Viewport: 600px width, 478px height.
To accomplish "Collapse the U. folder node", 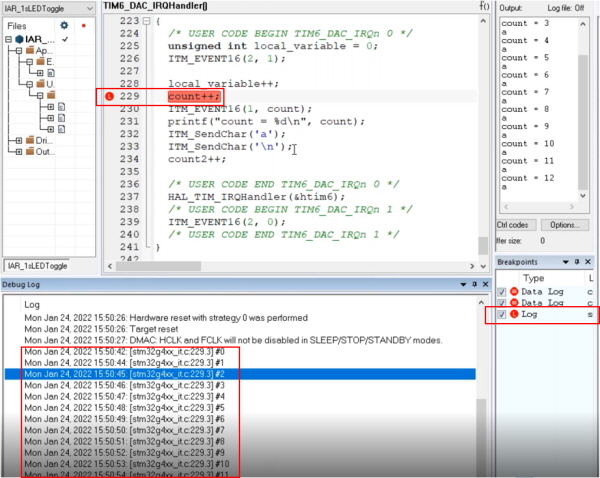I will [x=29, y=84].
